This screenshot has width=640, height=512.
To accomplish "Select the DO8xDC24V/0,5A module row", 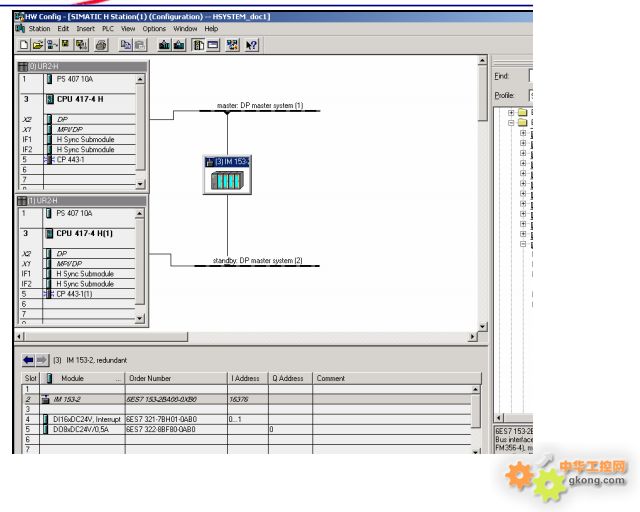I will [247, 430].
